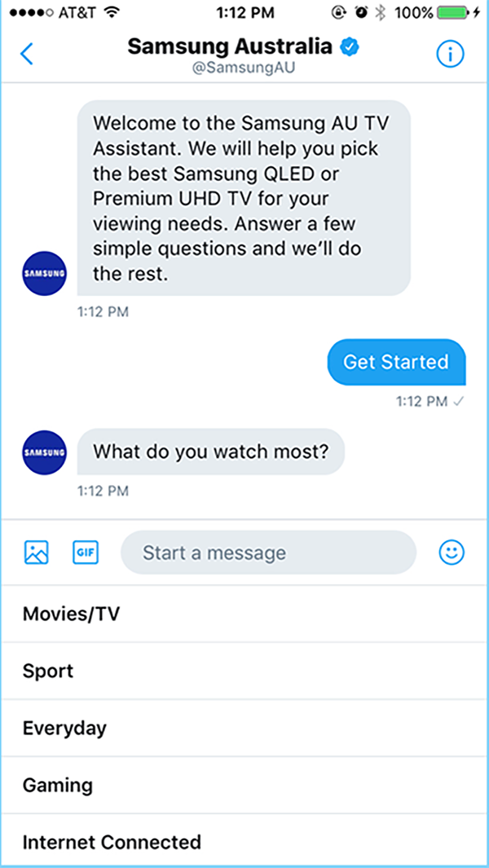The height and width of the screenshot is (868, 489).
Task: Open the GIF picker
Action: [x=86, y=552]
